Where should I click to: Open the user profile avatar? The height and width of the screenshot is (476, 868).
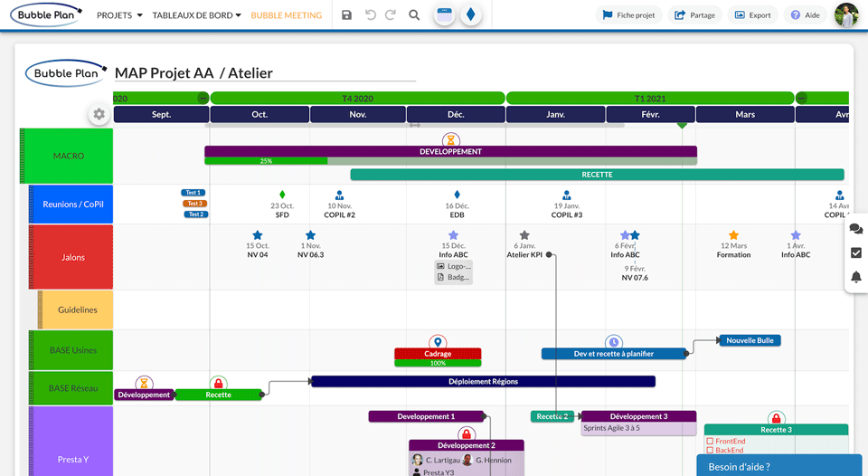point(846,15)
